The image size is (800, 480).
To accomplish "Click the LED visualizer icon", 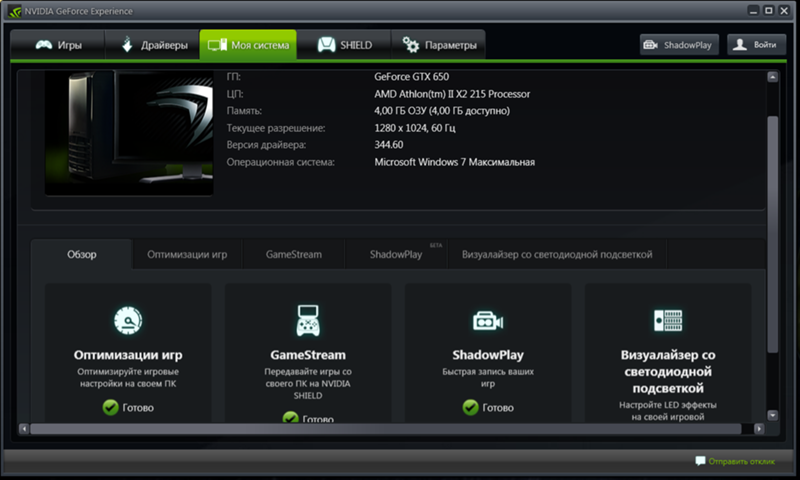I will pyautogui.click(x=668, y=320).
